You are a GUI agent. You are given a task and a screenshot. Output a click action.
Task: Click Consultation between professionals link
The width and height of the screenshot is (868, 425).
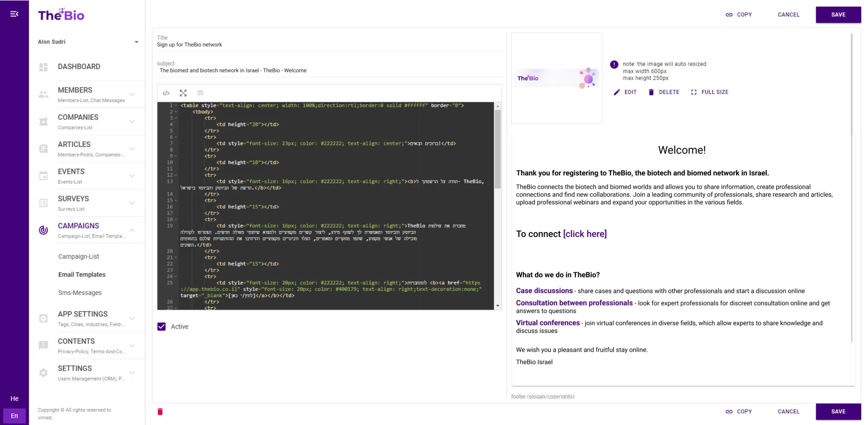point(574,303)
